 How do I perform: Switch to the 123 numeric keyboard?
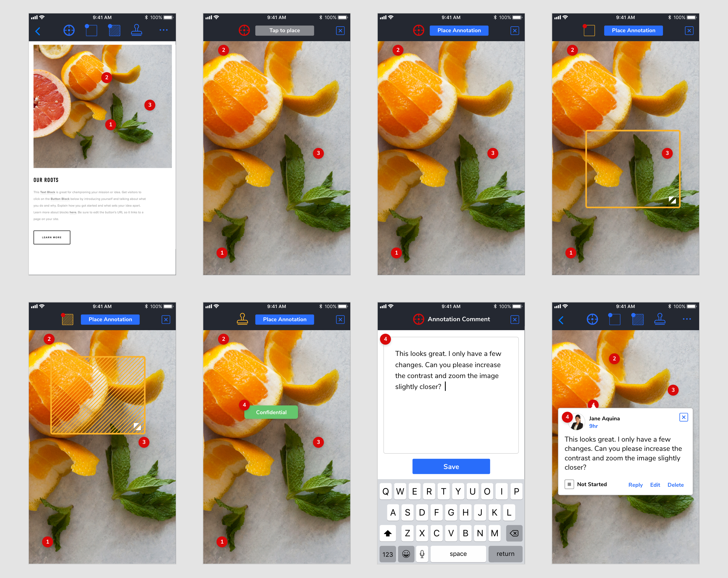click(387, 554)
